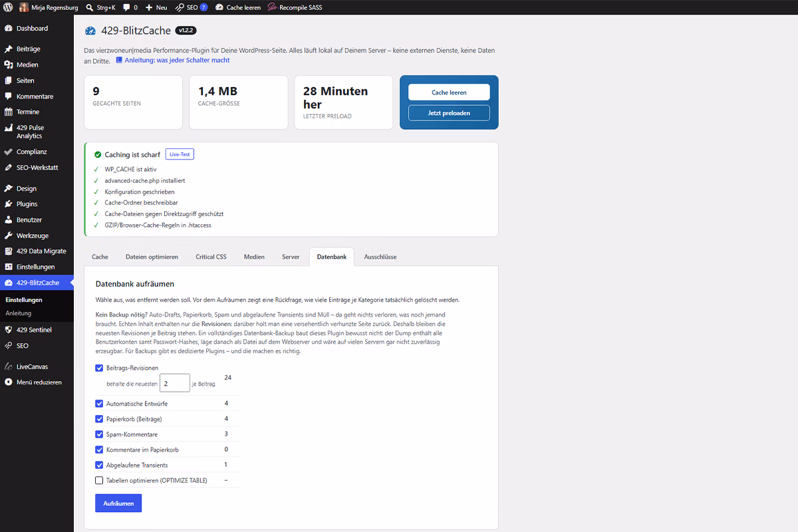The height and width of the screenshot is (532, 798).
Task: Uncheck Kommentare im Papierkorb checkbox
Action: pyautogui.click(x=100, y=450)
